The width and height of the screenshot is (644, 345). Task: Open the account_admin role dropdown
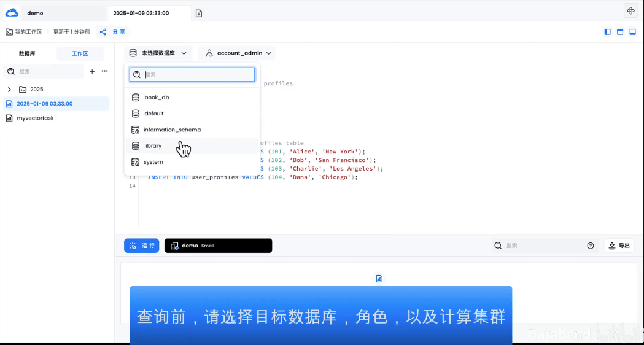pos(237,53)
